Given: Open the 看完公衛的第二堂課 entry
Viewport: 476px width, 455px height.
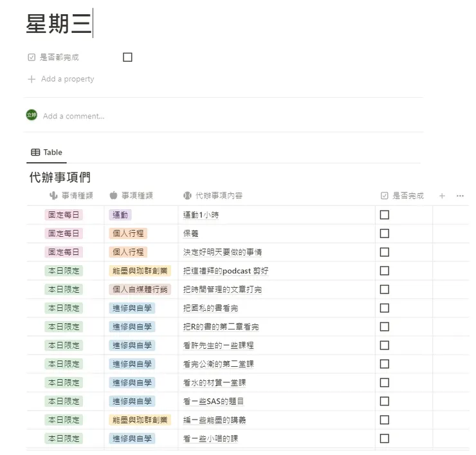Looking at the screenshot, I should click(218, 364).
